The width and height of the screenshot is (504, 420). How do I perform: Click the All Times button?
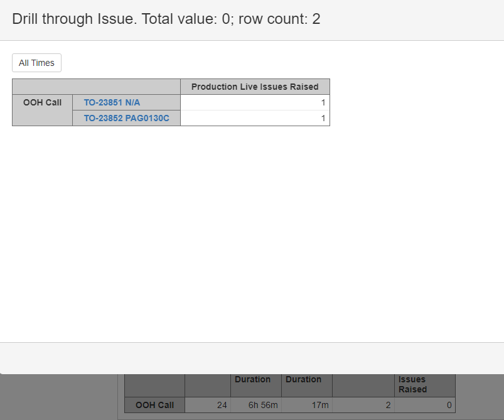(x=36, y=63)
